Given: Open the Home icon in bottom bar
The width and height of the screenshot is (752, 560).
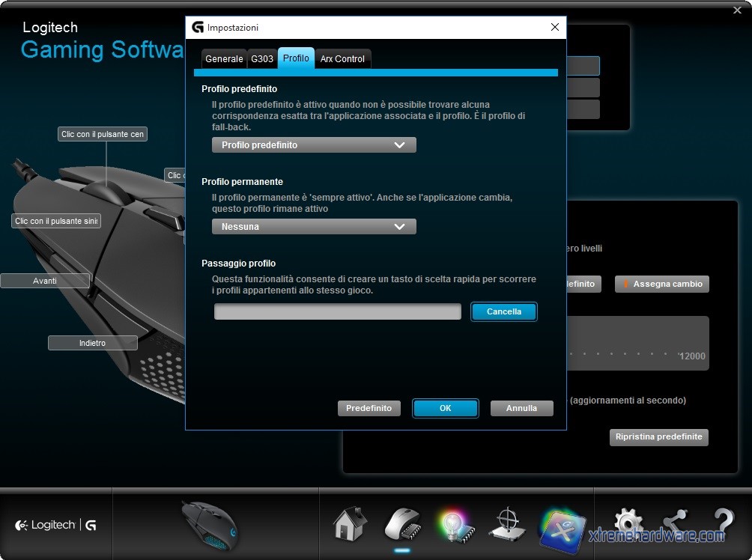Looking at the screenshot, I should tap(350, 523).
